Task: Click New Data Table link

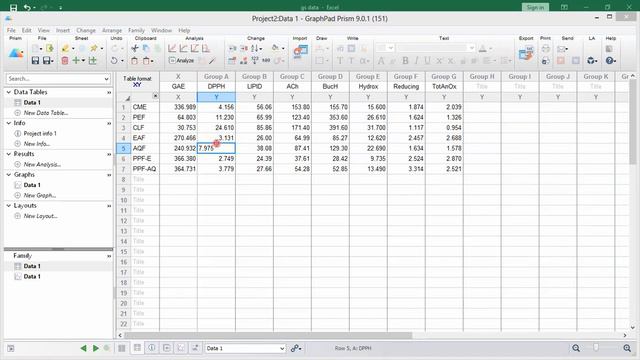Action: pyautogui.click(x=46, y=113)
